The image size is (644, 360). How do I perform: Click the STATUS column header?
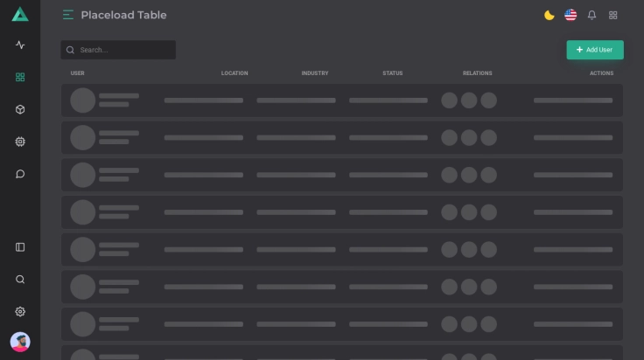pos(393,73)
